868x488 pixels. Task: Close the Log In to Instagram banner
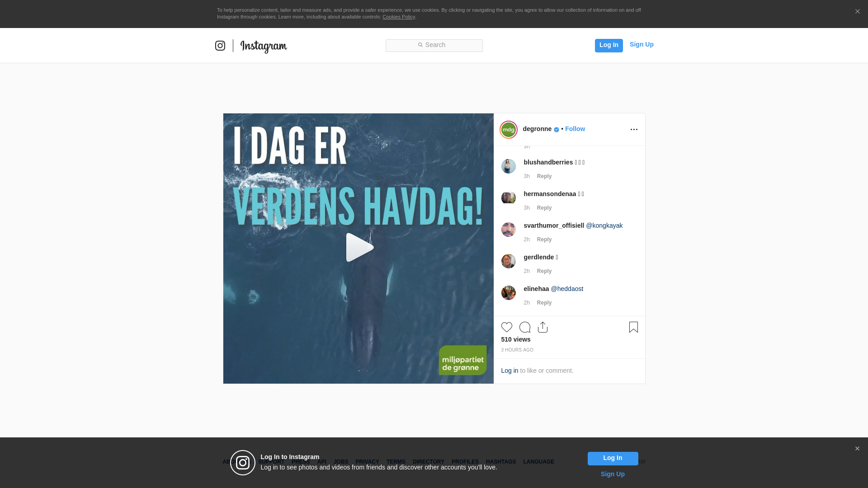pyautogui.click(x=857, y=449)
